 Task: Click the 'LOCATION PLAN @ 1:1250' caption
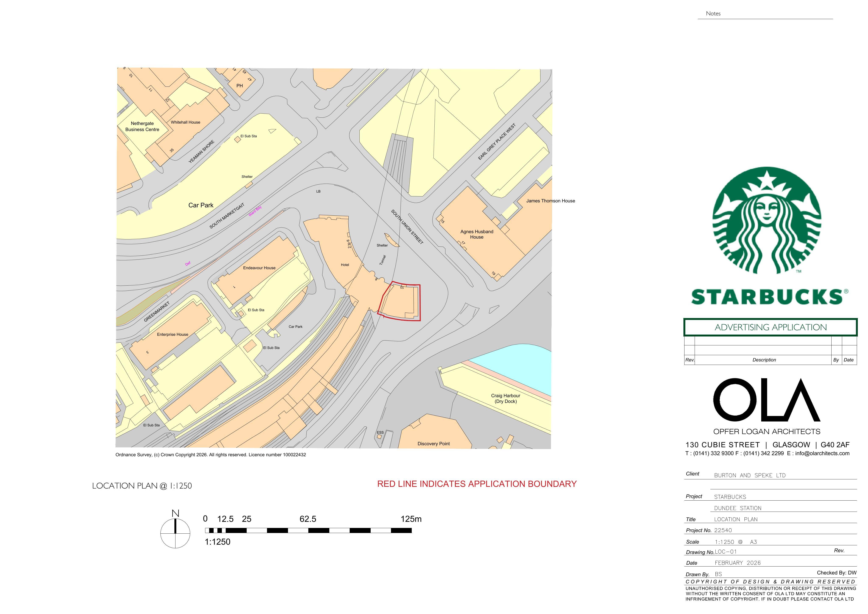coord(142,486)
